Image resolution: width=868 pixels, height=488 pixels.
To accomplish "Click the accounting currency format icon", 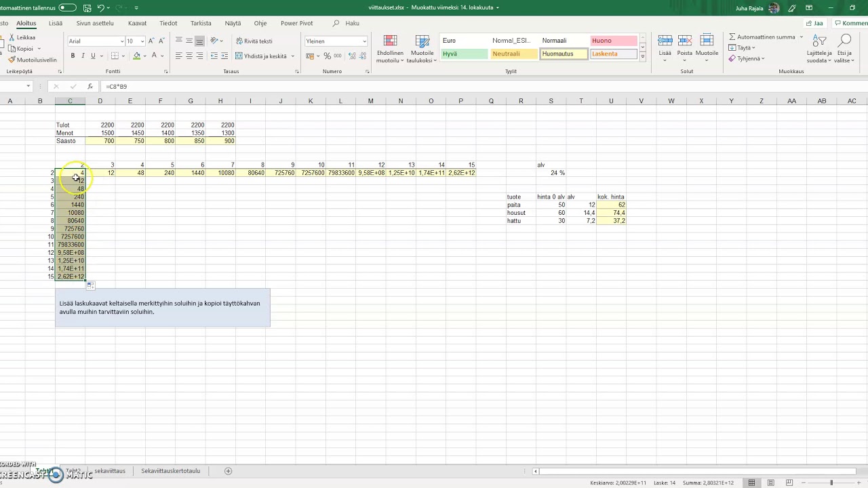I will [x=311, y=56].
